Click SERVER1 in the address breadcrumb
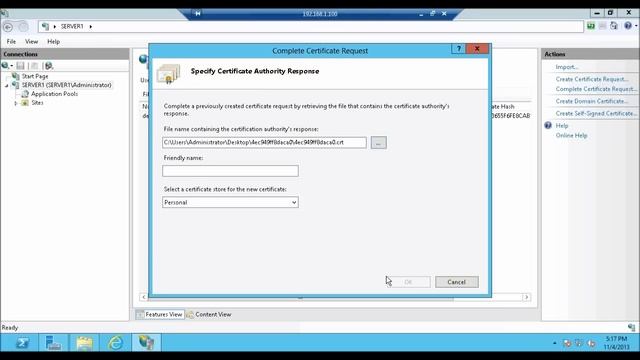This screenshot has height=360, width=640. (x=72, y=27)
